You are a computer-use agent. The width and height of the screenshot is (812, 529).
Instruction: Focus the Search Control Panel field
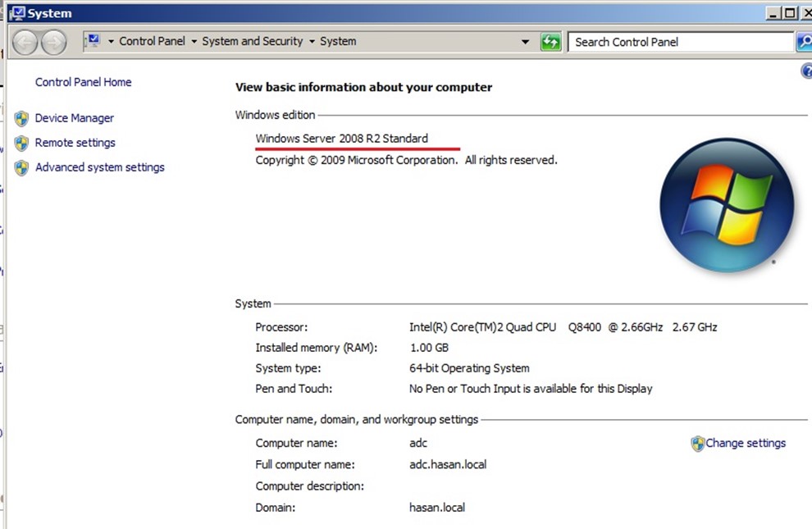pyautogui.click(x=681, y=42)
